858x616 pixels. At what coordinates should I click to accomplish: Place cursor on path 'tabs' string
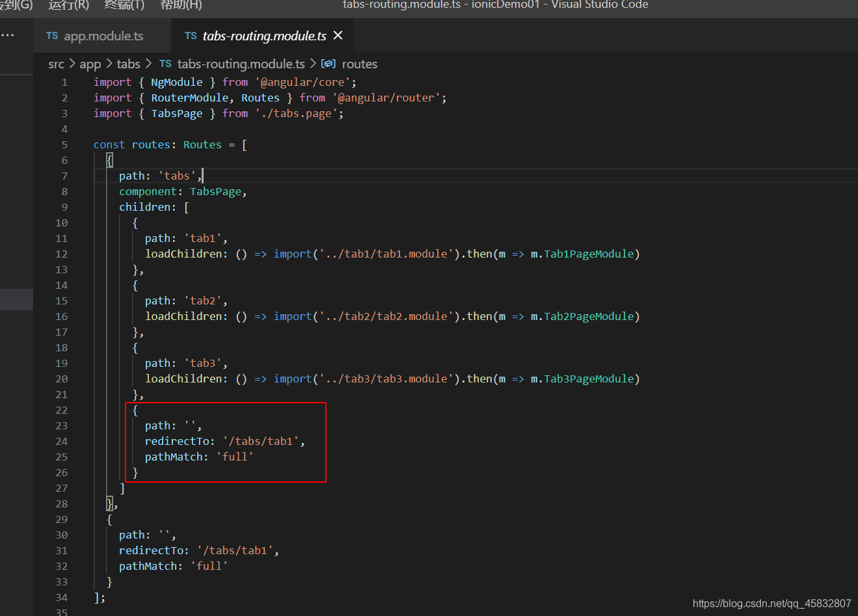point(177,176)
